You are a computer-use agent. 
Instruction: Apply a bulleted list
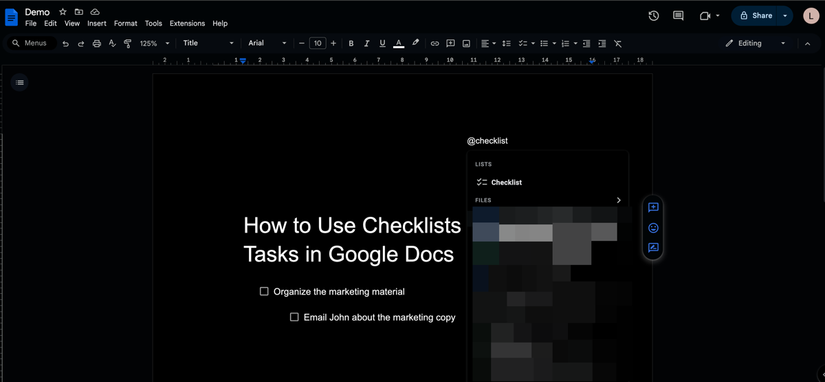[x=545, y=44]
